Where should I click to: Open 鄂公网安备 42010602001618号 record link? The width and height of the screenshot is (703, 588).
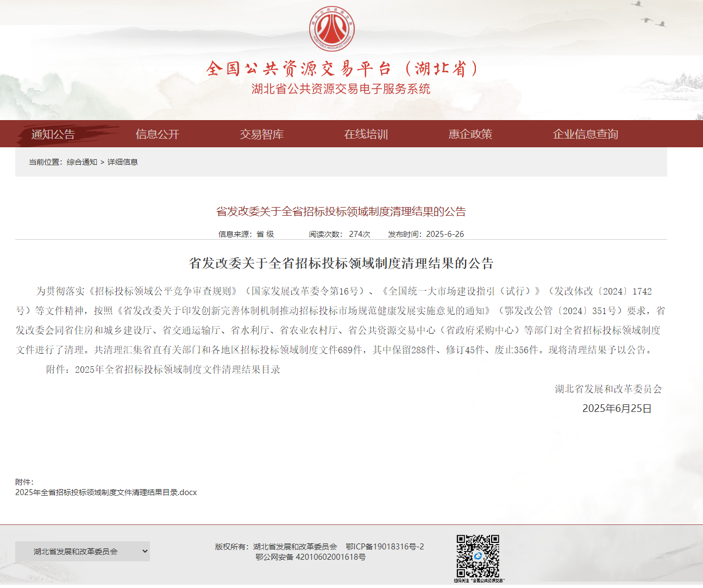tap(311, 557)
